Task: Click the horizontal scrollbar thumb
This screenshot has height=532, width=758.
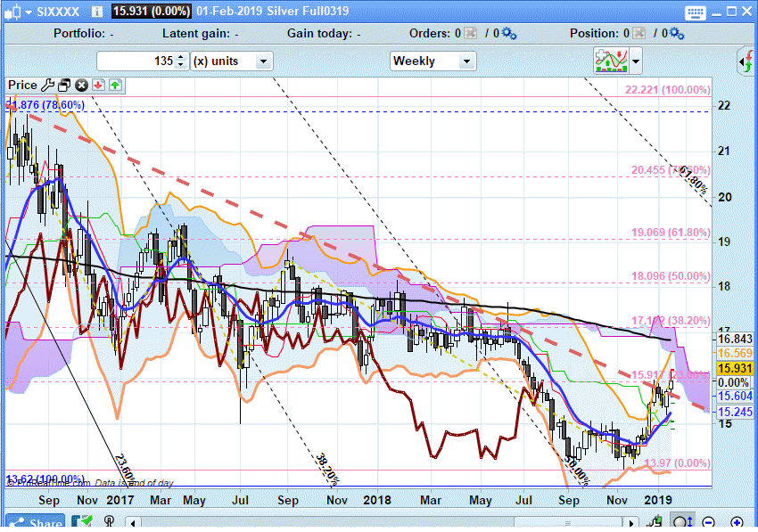Action: (567, 523)
